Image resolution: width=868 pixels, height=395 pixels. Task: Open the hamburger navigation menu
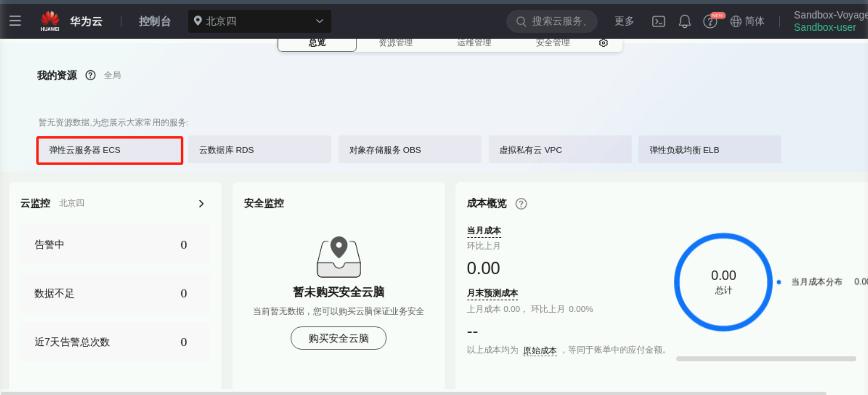[15, 21]
